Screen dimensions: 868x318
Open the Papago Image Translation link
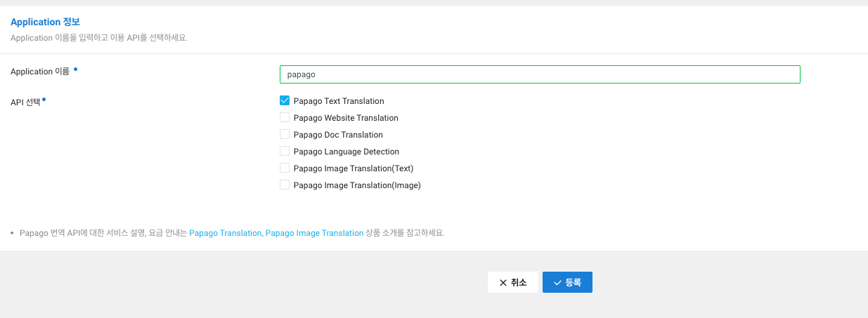click(314, 232)
